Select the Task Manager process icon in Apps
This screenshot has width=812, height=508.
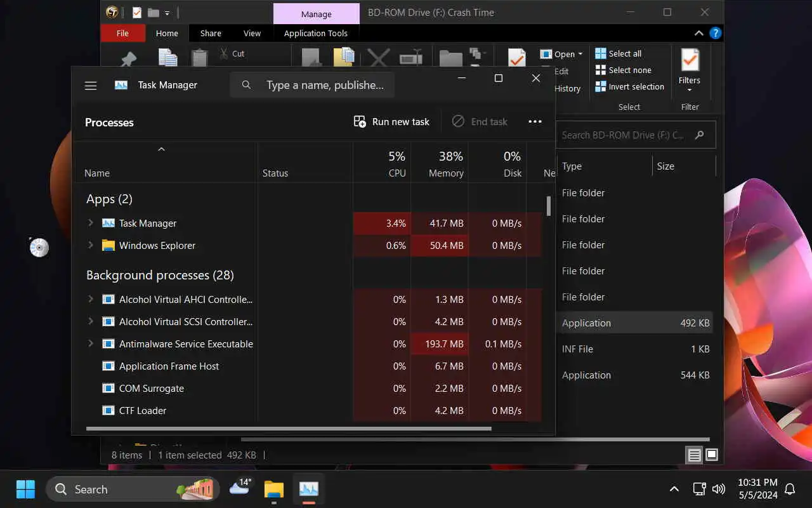[x=108, y=223]
